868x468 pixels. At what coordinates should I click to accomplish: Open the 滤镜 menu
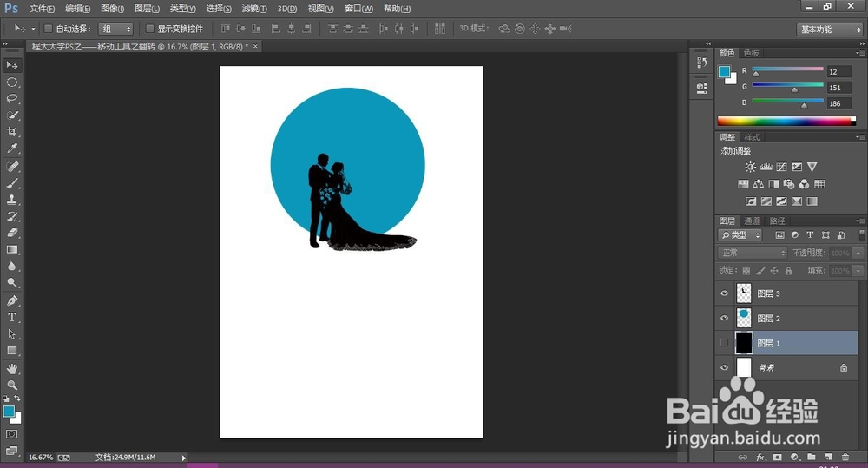point(253,9)
